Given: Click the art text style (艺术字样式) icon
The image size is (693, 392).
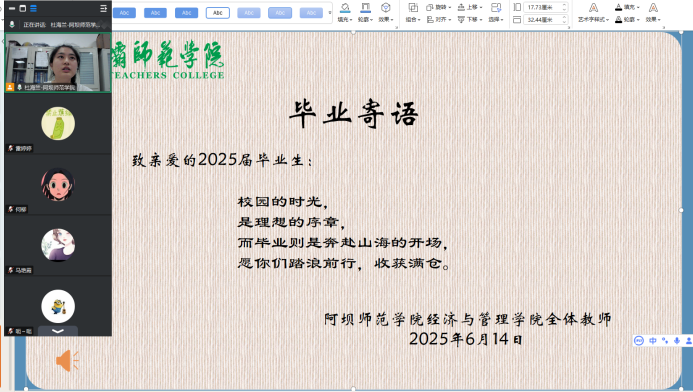Looking at the screenshot, I should [593, 8].
